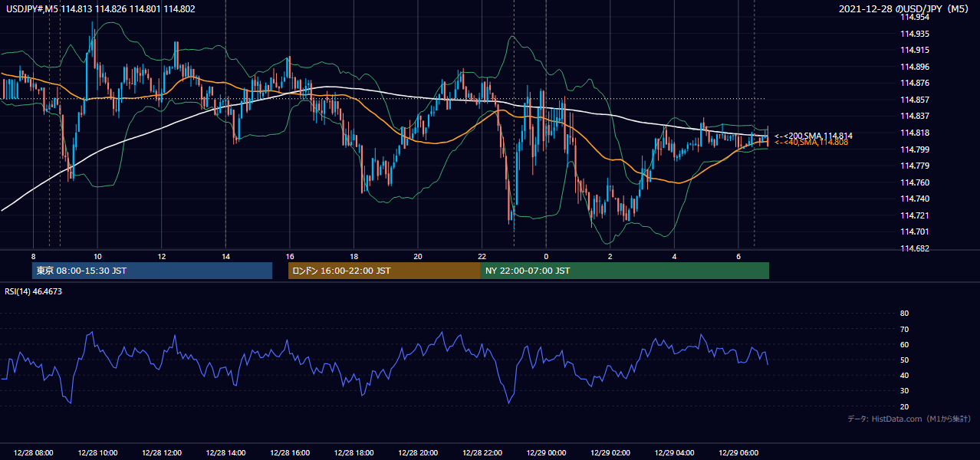This screenshot has width=980, height=460.
Task: Click price level 114.701 on axis
Action: click(x=914, y=232)
